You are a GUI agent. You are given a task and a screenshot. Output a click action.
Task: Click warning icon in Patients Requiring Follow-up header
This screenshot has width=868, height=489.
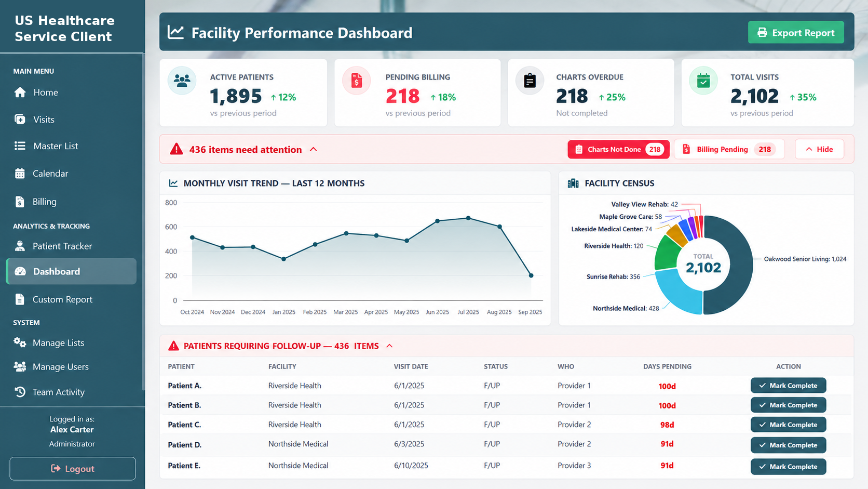(x=174, y=346)
